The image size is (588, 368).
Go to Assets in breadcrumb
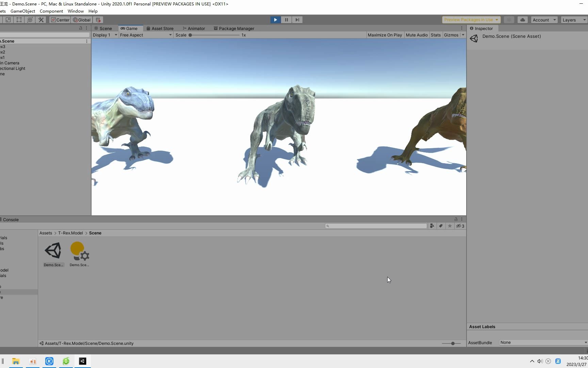coord(46,233)
